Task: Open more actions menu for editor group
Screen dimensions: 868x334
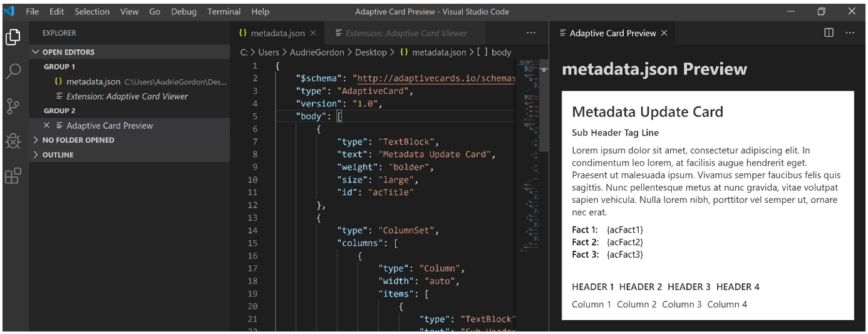Action: (x=530, y=33)
